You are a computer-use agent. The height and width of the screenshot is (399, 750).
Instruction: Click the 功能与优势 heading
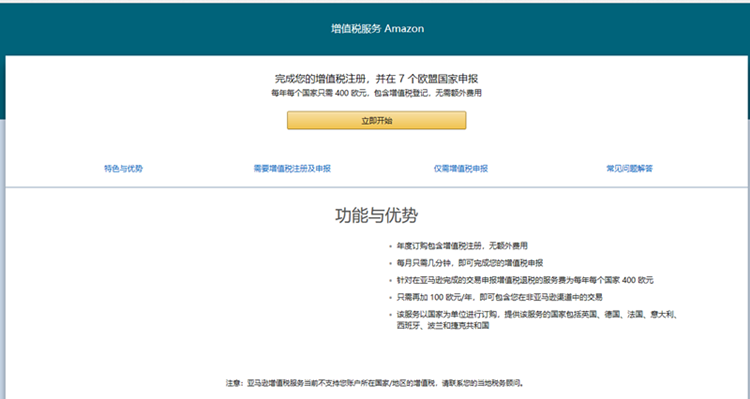click(x=376, y=215)
